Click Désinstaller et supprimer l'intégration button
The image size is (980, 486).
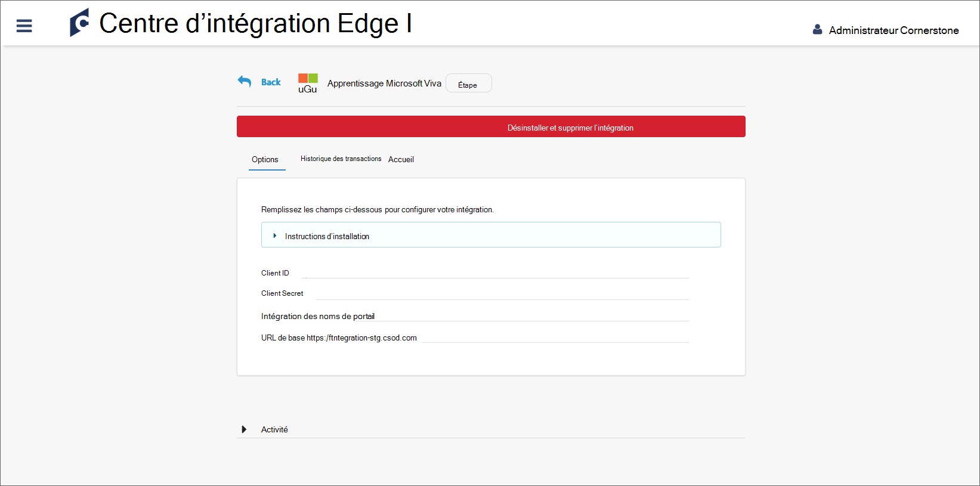[x=491, y=126]
